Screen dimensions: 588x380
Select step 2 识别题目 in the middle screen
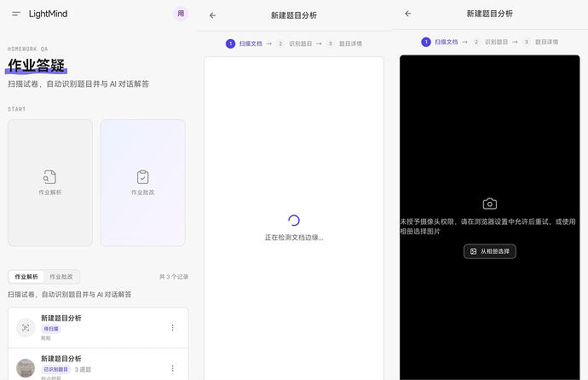295,43
